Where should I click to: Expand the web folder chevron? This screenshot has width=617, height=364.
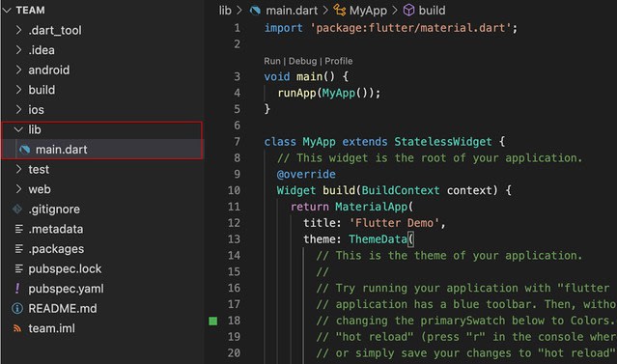tap(18, 189)
